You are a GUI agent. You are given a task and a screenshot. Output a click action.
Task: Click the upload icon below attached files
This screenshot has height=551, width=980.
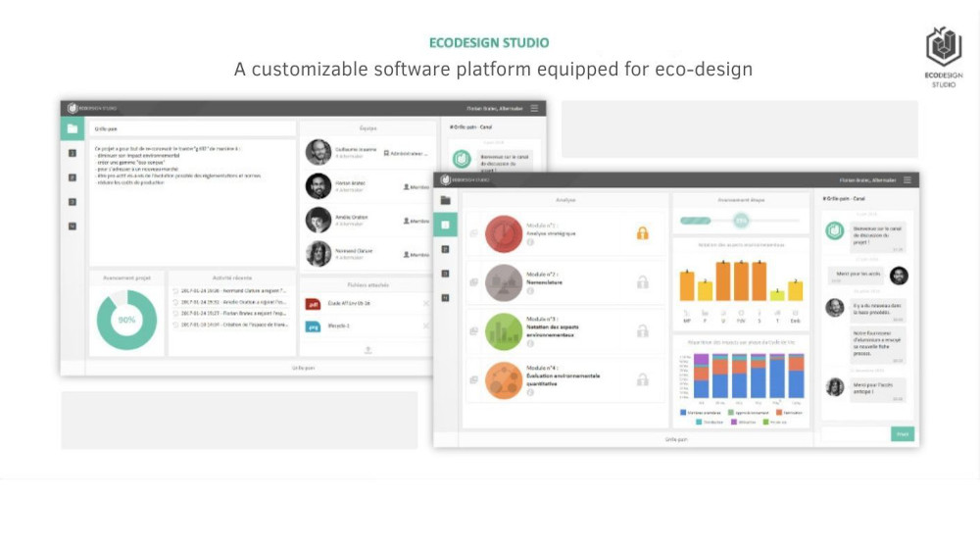tap(368, 349)
